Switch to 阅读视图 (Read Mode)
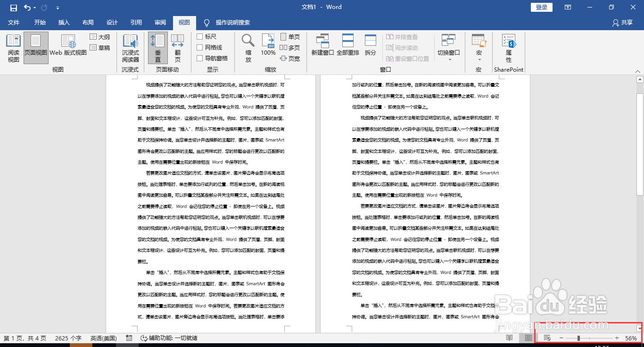644x347 pixels. click(13, 47)
